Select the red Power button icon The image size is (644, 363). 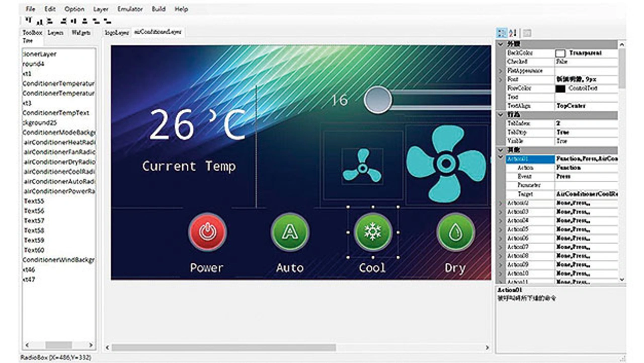(x=207, y=232)
